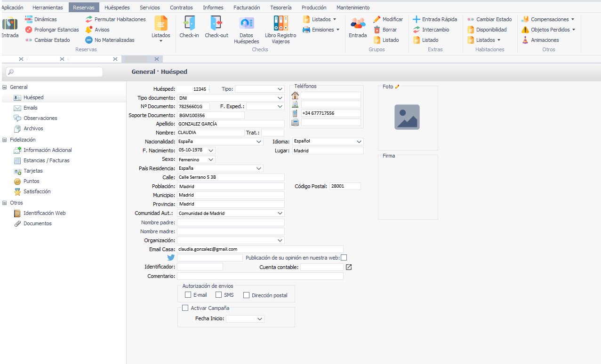
Task: Enable Dirección postal checkbox
Action: [x=246, y=295]
